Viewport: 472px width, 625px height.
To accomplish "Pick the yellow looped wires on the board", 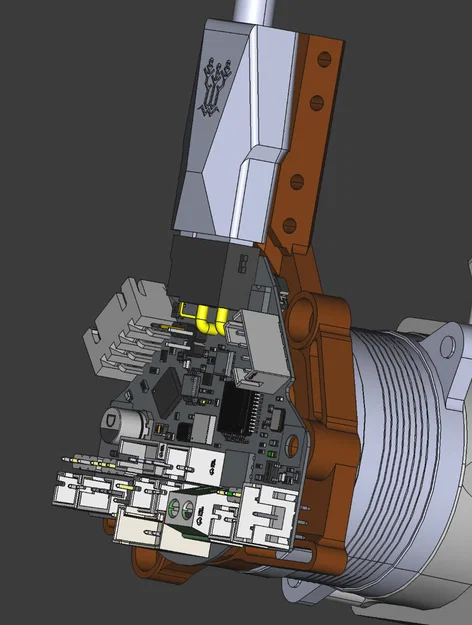I will point(211,320).
